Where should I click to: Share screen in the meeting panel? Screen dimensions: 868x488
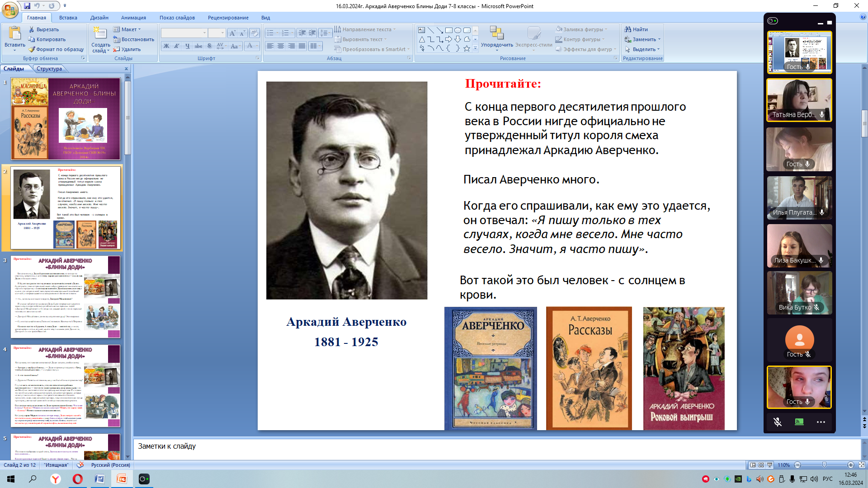[x=799, y=422]
